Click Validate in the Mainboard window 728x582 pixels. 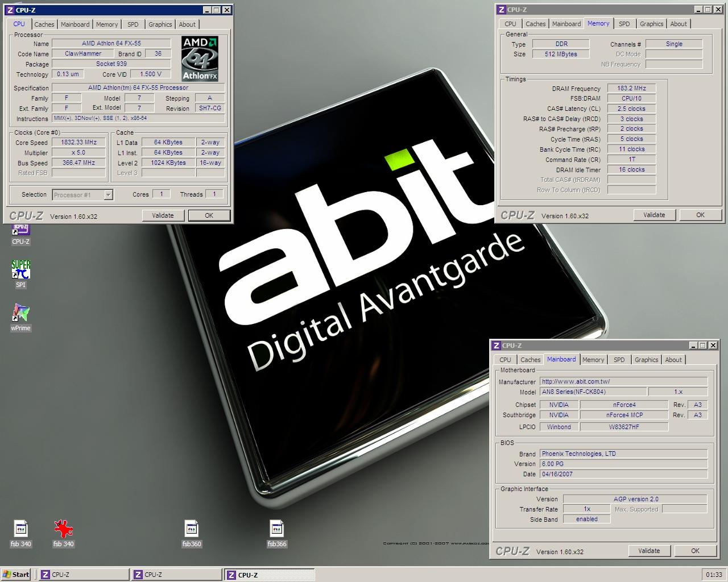pyautogui.click(x=649, y=551)
